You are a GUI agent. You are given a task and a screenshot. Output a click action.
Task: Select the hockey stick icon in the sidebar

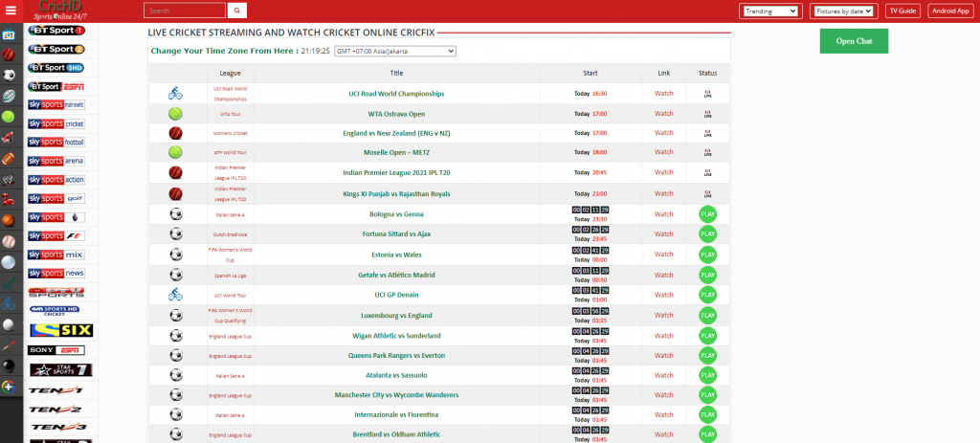tap(9, 283)
